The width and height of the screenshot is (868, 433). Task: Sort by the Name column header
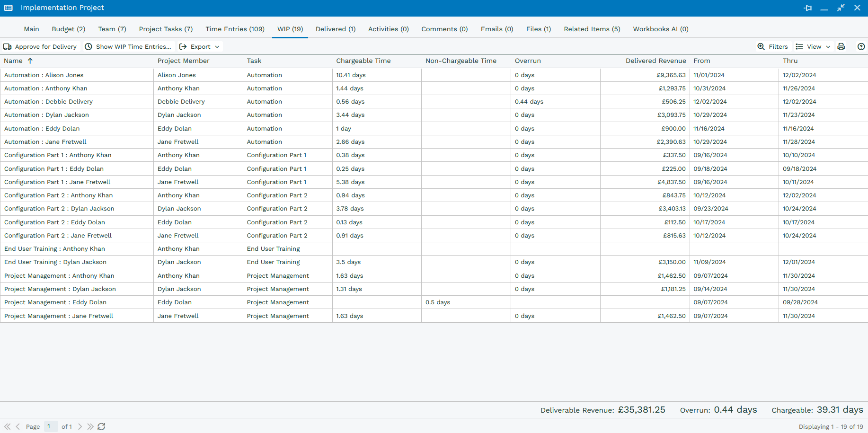(13, 61)
